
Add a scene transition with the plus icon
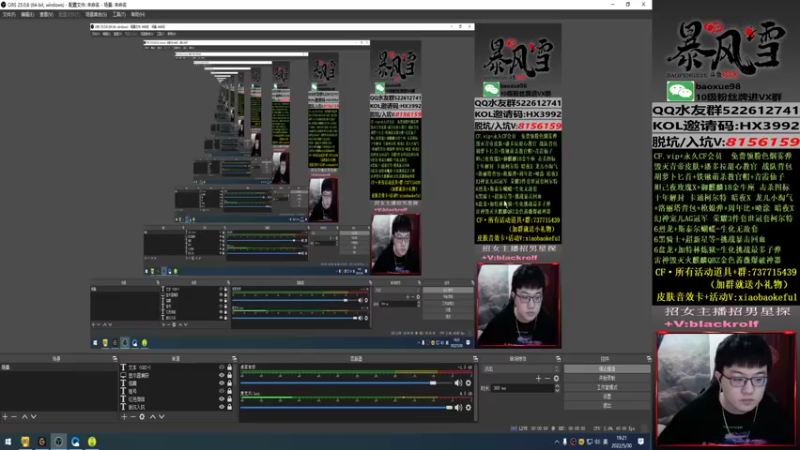[538, 379]
